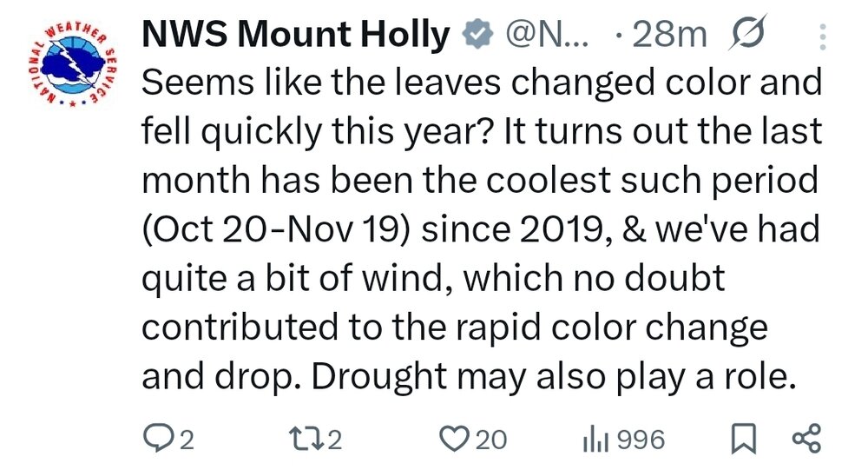Screen dimensions: 868x470
Task: Open the view analytics bar-chart icon
Action: [x=594, y=438]
